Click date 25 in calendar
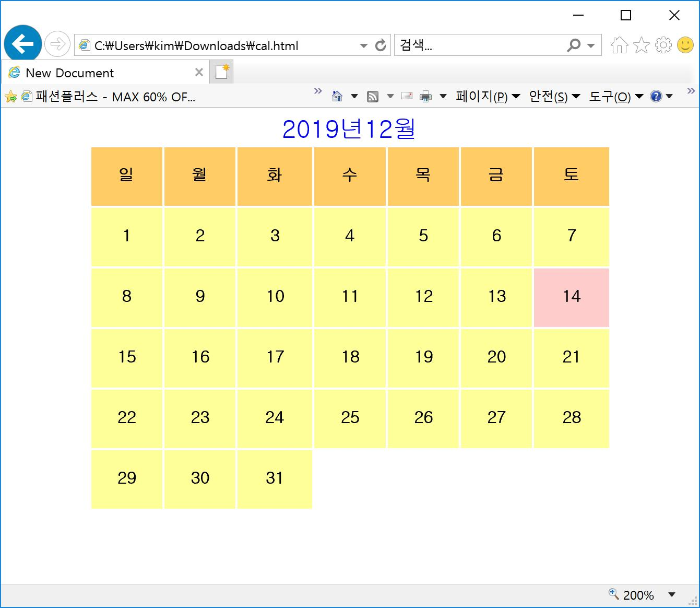Screen dimensions: 700x608 coord(350,419)
